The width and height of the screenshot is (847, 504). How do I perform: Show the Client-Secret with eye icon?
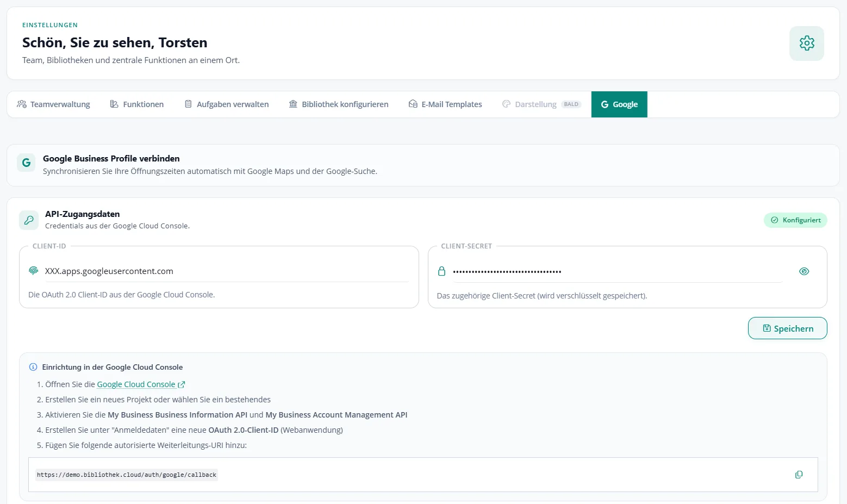coord(804,271)
